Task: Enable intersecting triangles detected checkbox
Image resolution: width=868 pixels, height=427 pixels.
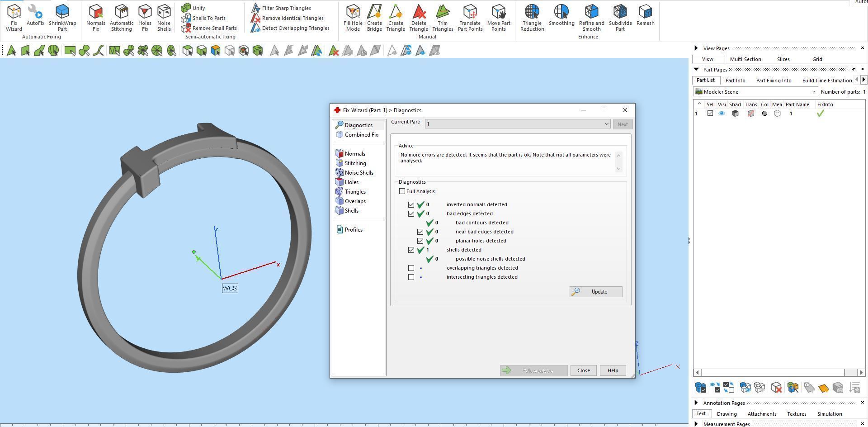Action: click(x=411, y=277)
